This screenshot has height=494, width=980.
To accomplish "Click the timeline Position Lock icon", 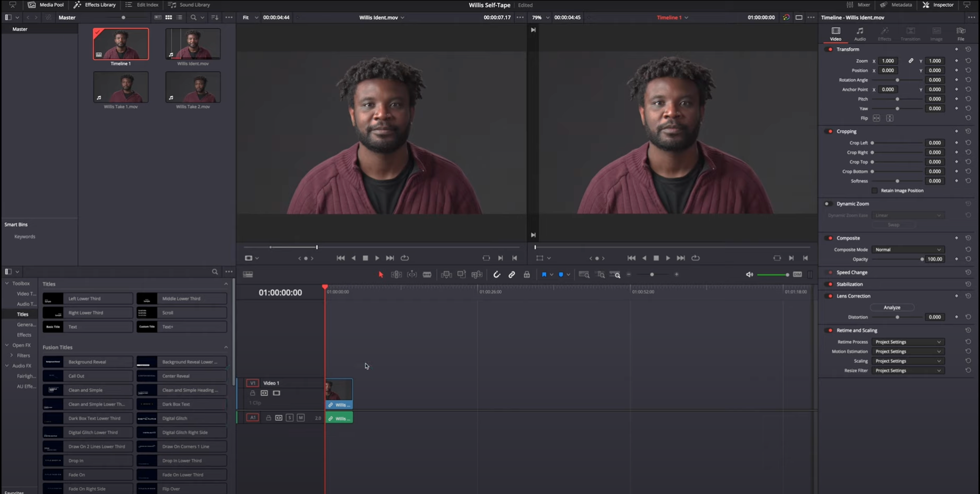I will click(527, 275).
